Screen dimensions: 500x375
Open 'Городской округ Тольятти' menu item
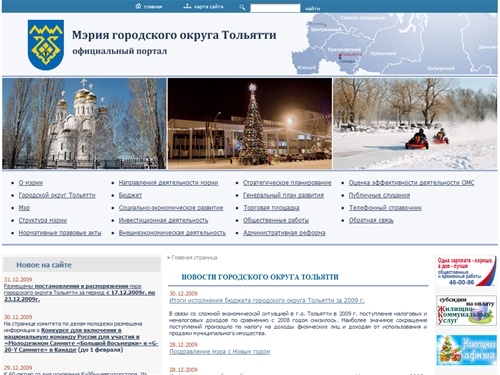(57, 195)
